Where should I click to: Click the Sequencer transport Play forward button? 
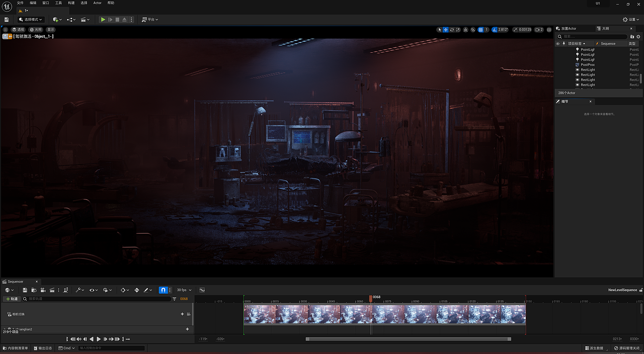(x=99, y=339)
